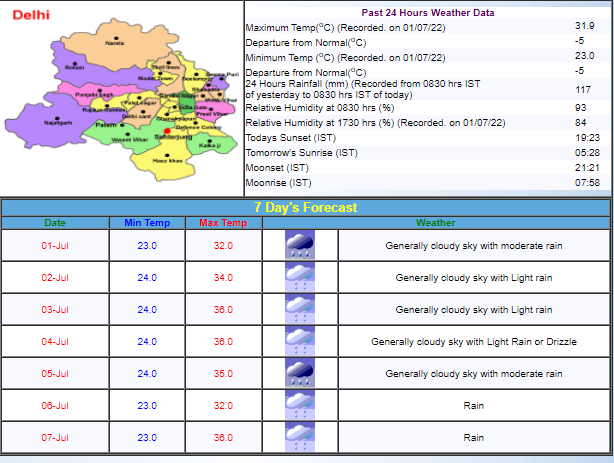Click the Delhi title heading

[x=31, y=15]
